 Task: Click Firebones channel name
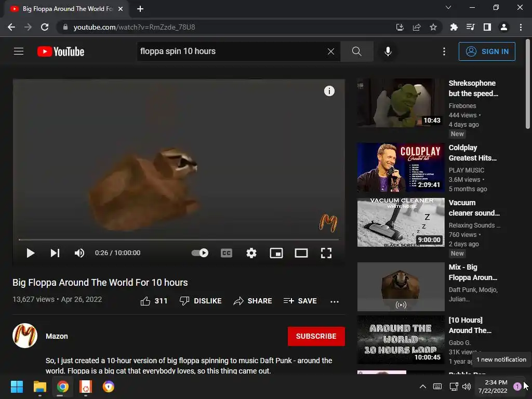click(462, 106)
